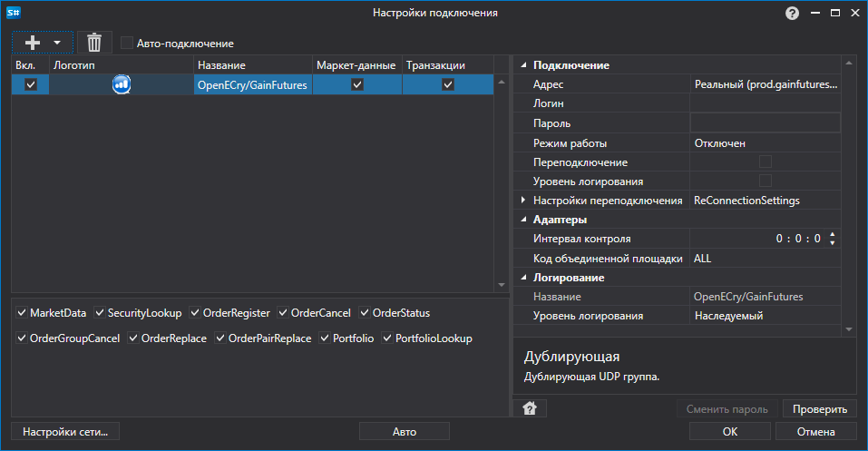The height and width of the screenshot is (451, 868).
Task: Toggle the Переподключение property checkbox
Action: (765, 162)
